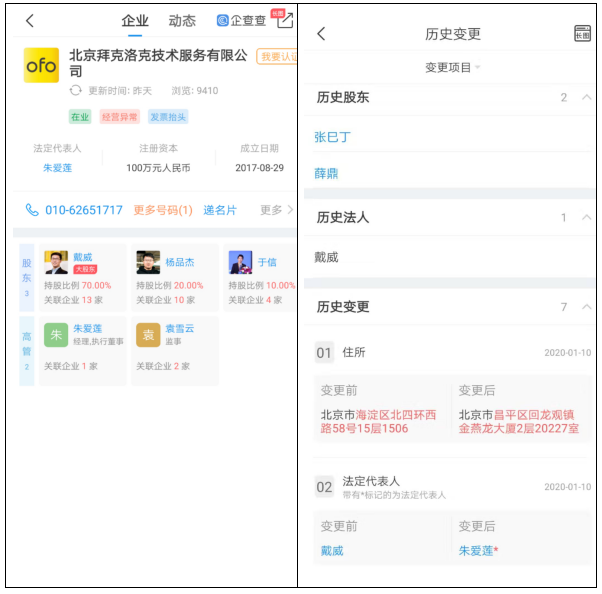Tap the green 朱 avatar icon

pyautogui.click(x=56, y=335)
